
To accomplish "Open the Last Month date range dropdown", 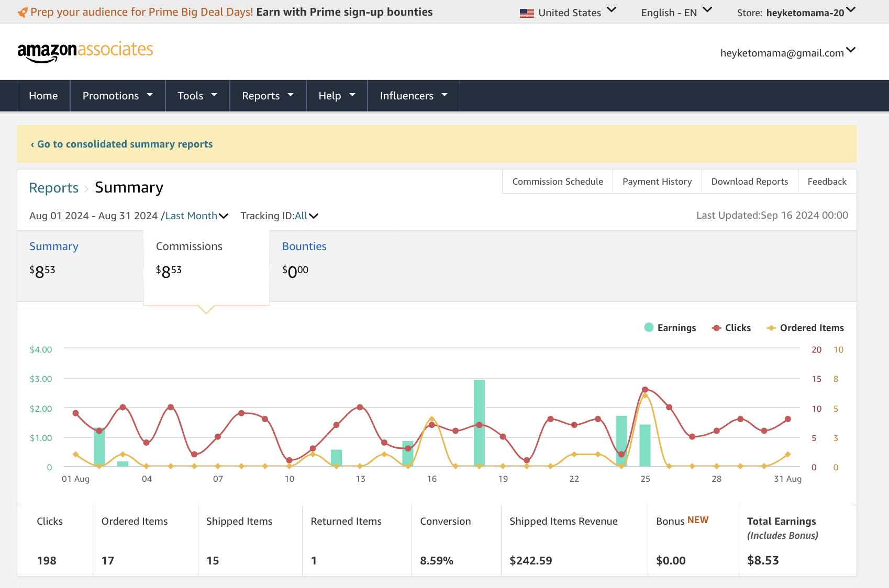I will point(197,216).
